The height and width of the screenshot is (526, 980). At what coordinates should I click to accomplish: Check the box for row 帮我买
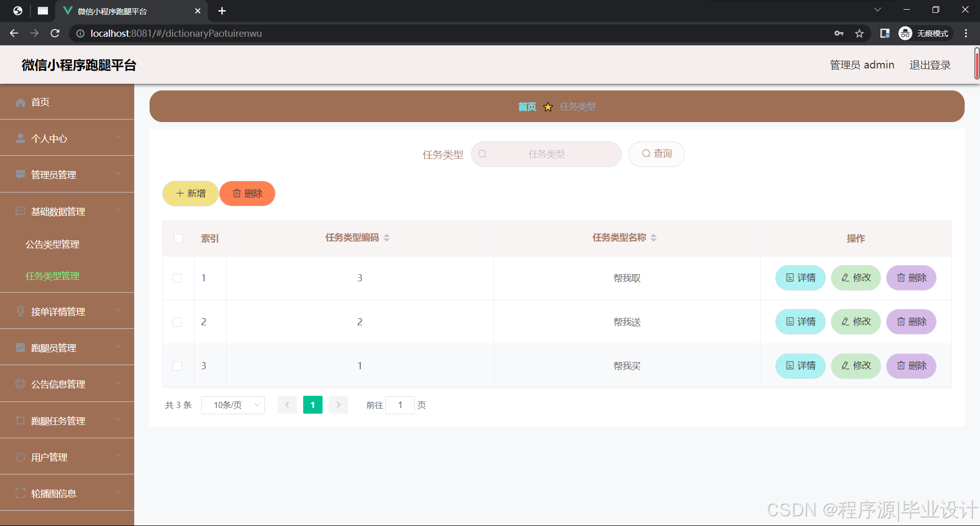(177, 366)
